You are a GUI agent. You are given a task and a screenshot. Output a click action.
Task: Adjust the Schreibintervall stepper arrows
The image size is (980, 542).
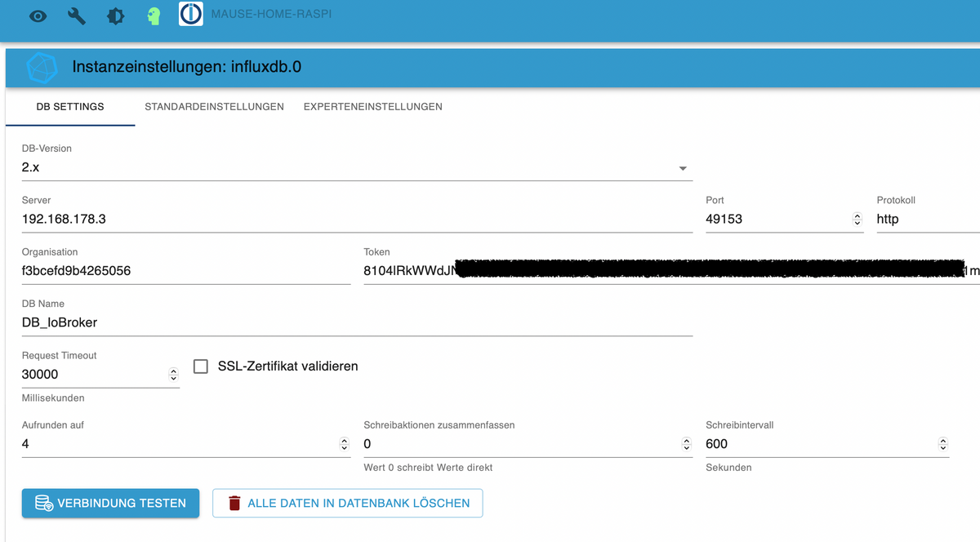pyautogui.click(x=943, y=444)
